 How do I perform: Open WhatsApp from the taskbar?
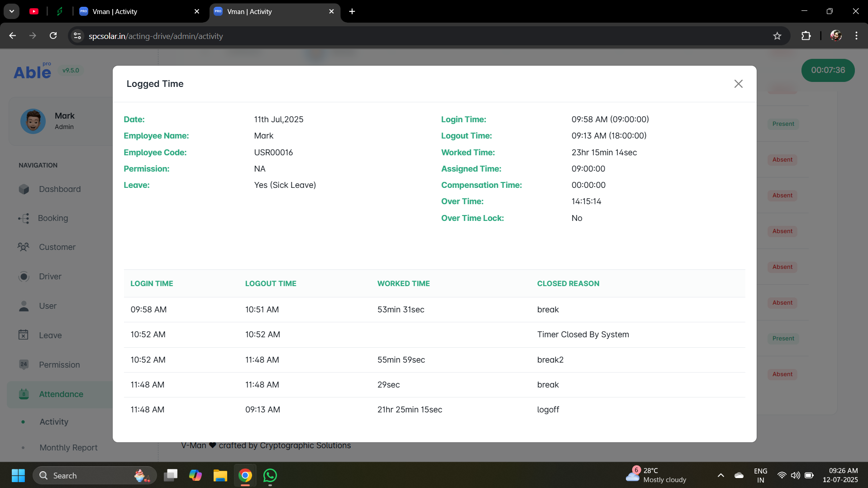(270, 475)
